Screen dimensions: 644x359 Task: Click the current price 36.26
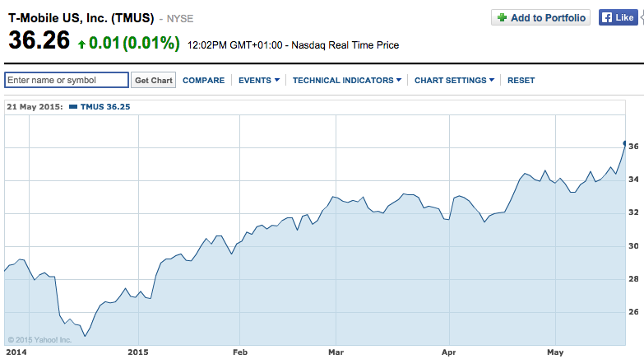tap(39, 43)
